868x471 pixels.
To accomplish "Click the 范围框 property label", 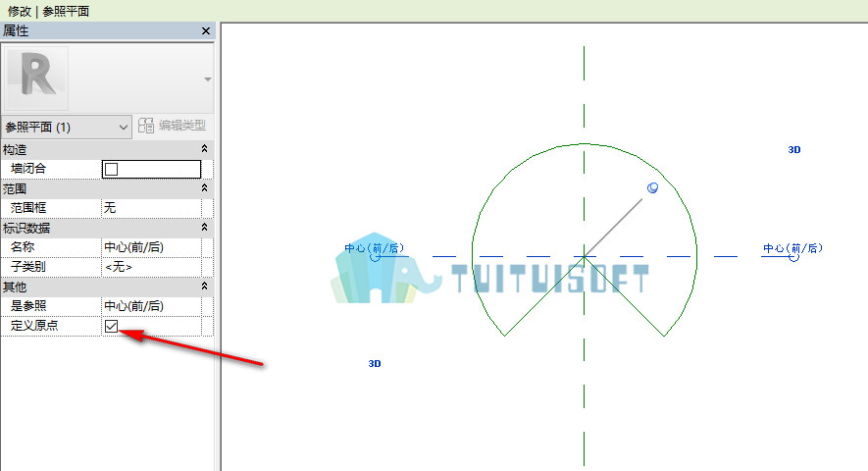I will (x=28, y=208).
